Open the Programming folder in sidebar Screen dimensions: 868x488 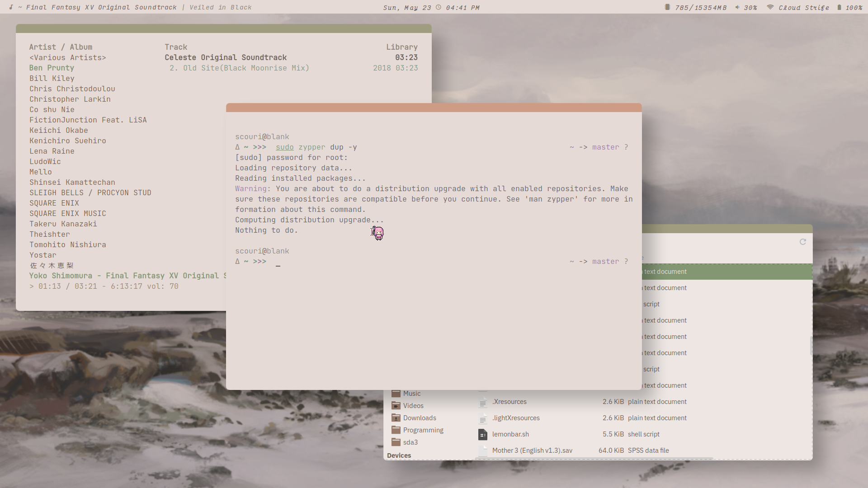(423, 430)
